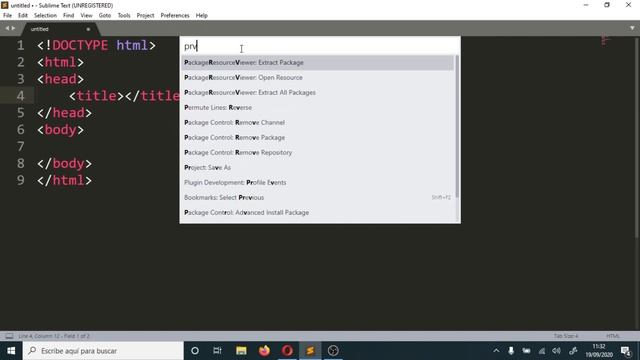Toggle the side bar status icon
The image size is (640, 360).
9,336
